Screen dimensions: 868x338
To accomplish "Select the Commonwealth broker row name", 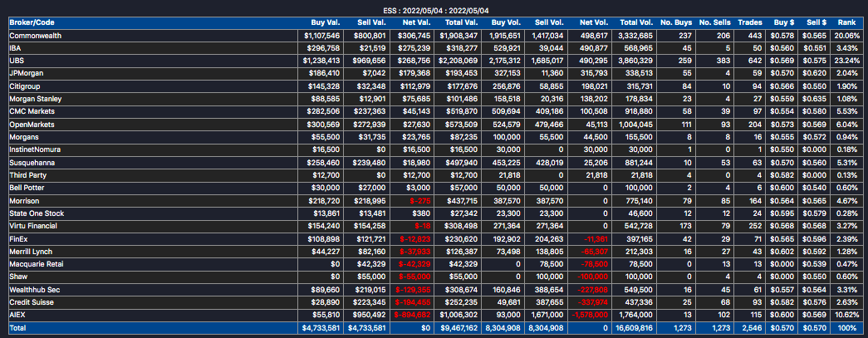I will (36, 36).
